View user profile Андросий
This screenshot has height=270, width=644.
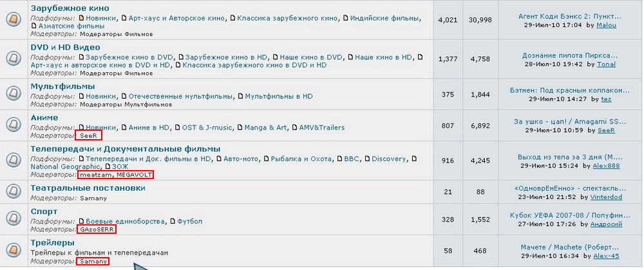(607, 224)
